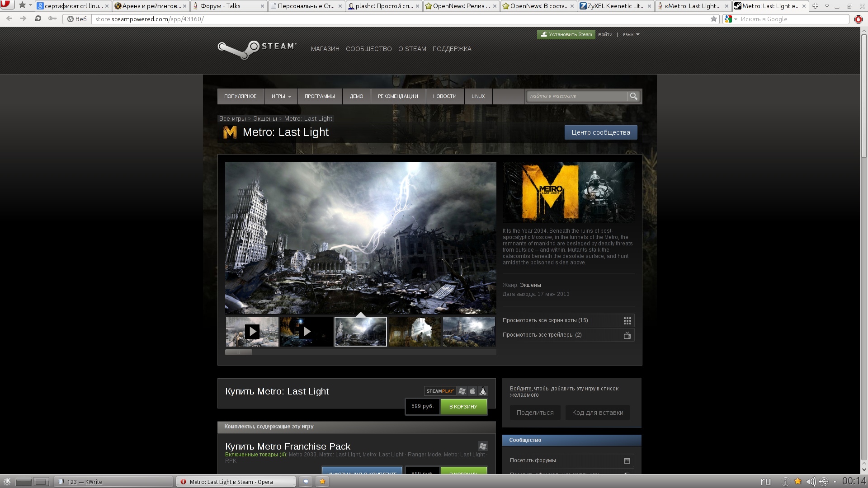Switch to the 'plashc: Простой сп...' tab
The height and width of the screenshot is (488, 868).
[x=384, y=6]
